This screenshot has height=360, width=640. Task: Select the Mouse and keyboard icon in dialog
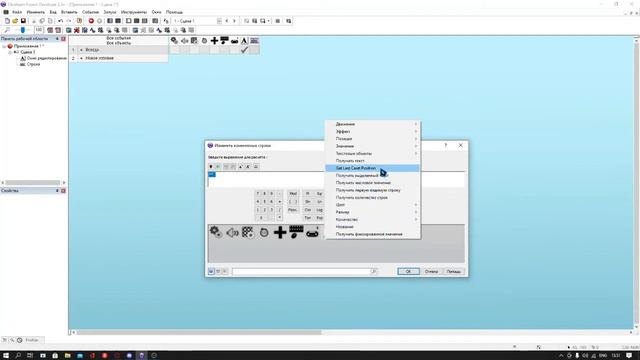coord(296,232)
